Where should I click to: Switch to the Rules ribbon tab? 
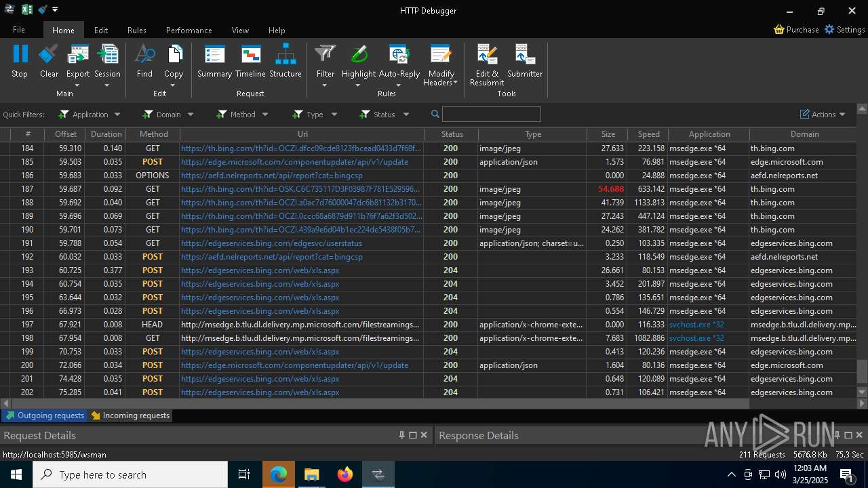click(137, 30)
